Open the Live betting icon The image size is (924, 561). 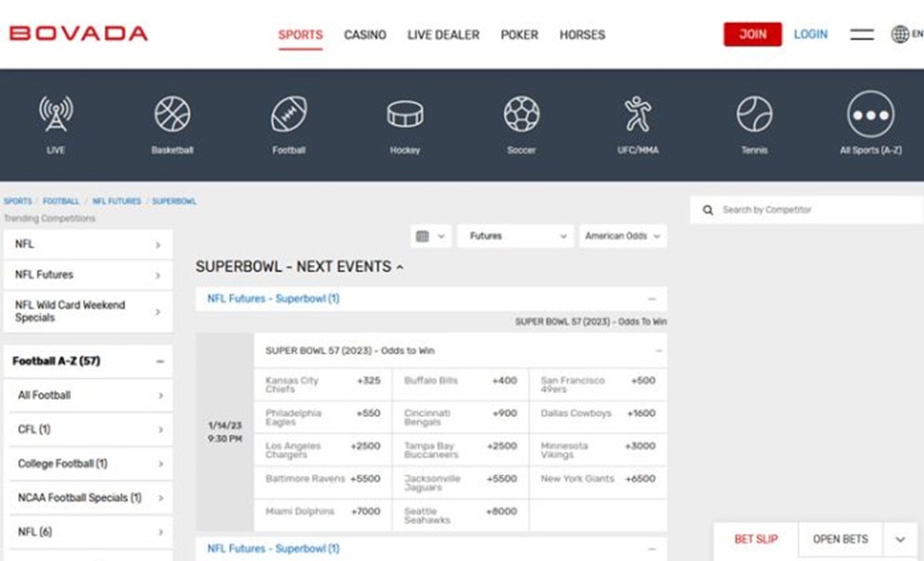[56, 115]
